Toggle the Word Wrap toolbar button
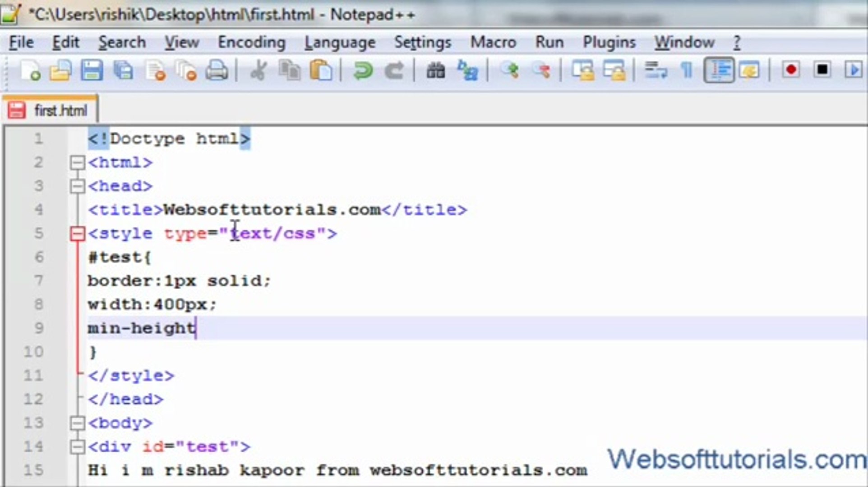Viewport: 868px width, 487px height. click(x=655, y=71)
